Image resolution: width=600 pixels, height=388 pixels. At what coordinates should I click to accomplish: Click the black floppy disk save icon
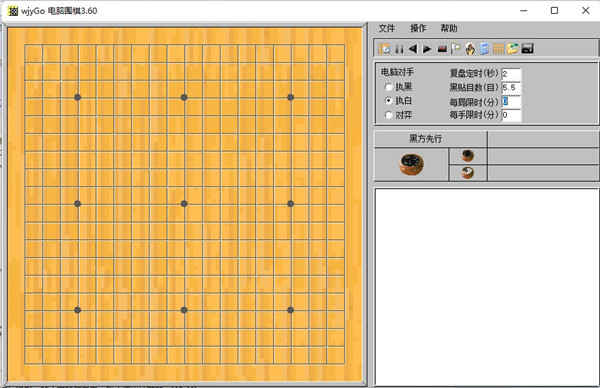click(527, 49)
